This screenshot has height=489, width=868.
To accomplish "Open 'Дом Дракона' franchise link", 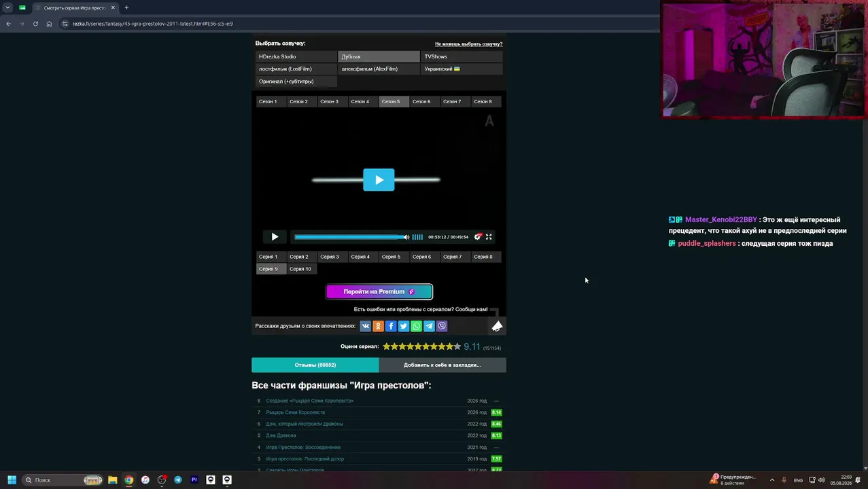I will [281, 435].
